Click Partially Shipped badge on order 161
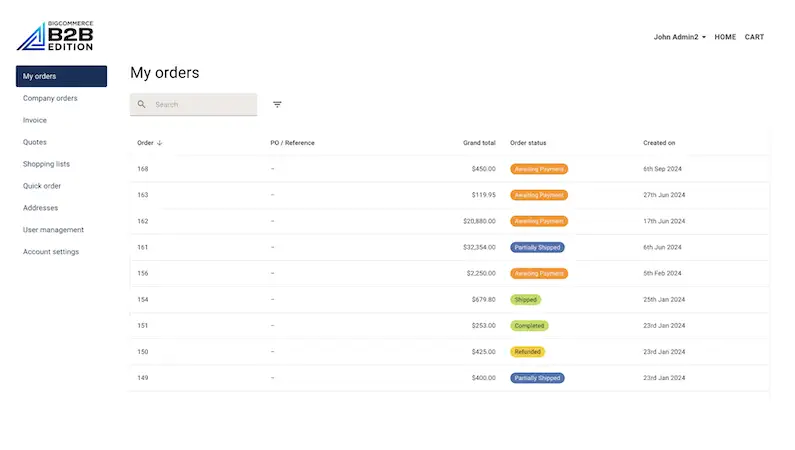The height and width of the screenshot is (450, 795). click(537, 247)
